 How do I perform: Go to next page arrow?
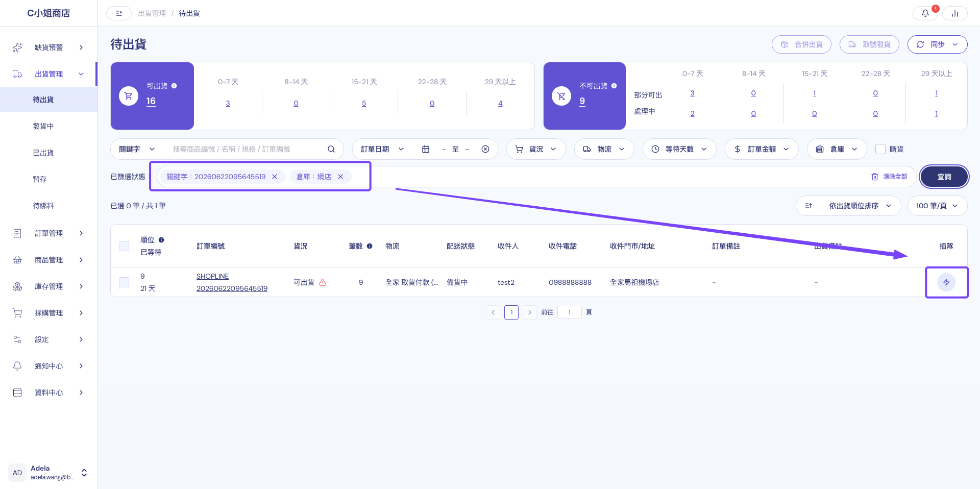click(x=530, y=312)
